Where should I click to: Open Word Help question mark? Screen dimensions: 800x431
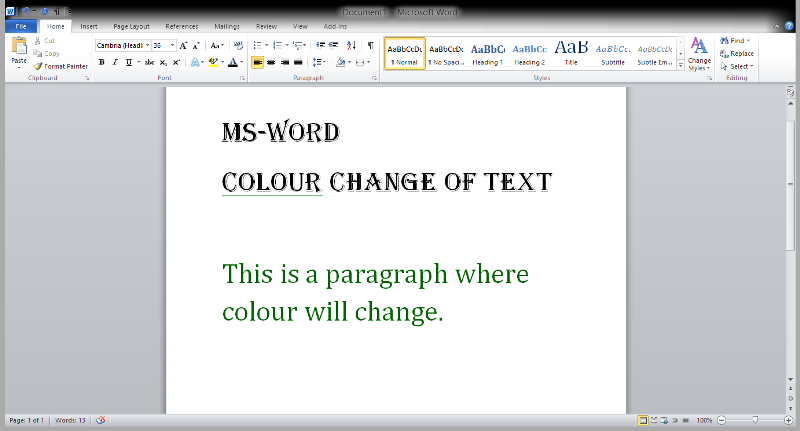tap(789, 26)
